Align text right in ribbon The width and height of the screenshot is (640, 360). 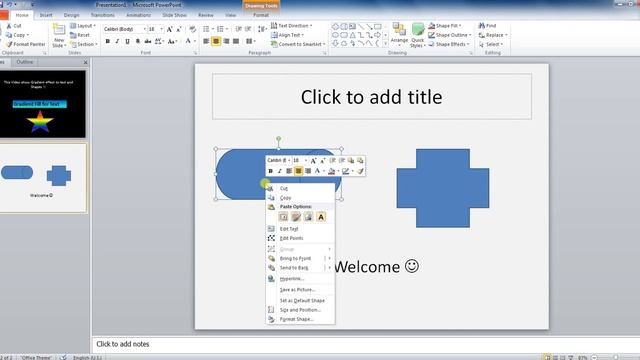(226, 41)
